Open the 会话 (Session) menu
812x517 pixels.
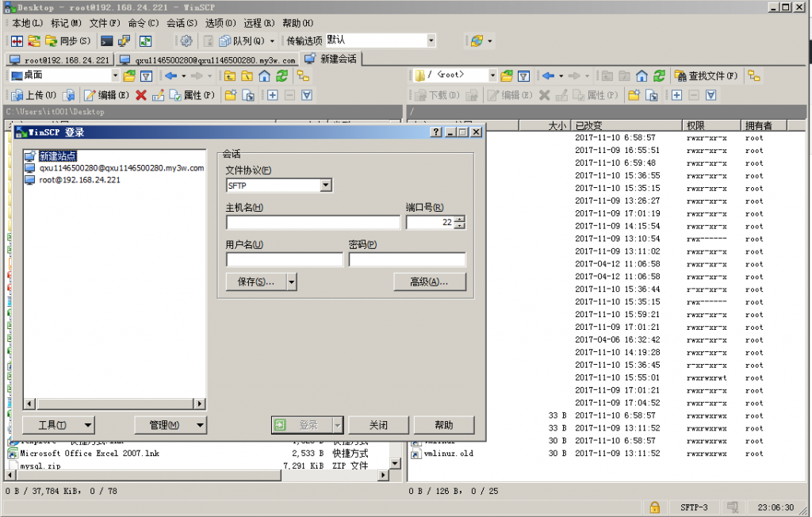pos(182,23)
